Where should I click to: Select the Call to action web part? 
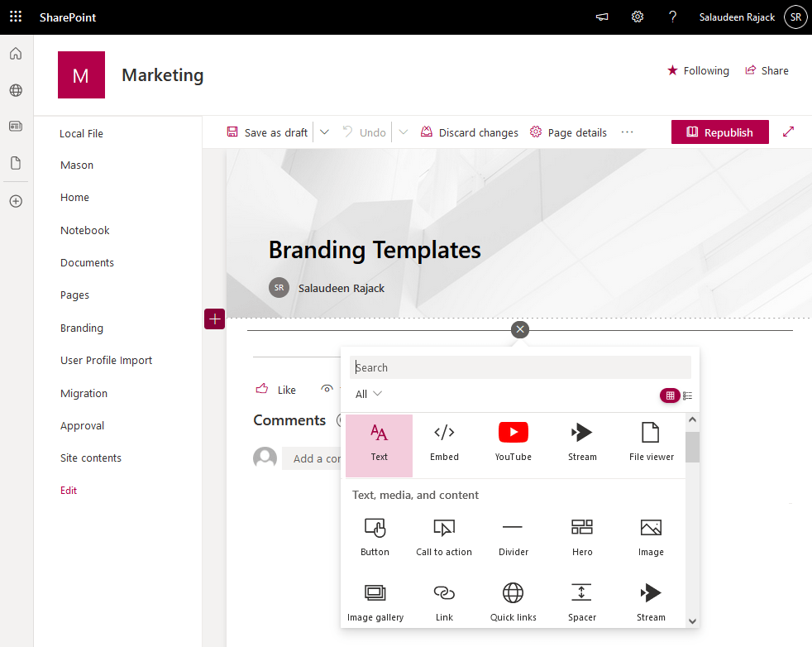click(444, 538)
